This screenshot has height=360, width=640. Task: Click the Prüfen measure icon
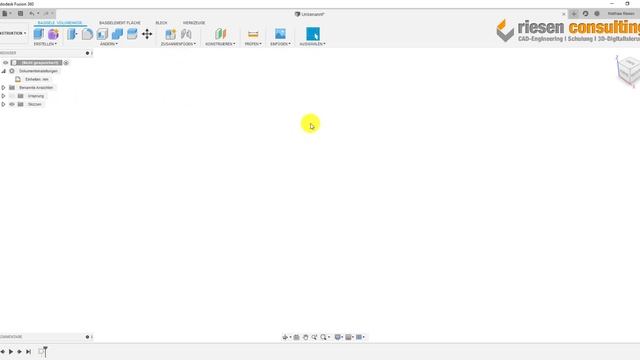[253, 34]
